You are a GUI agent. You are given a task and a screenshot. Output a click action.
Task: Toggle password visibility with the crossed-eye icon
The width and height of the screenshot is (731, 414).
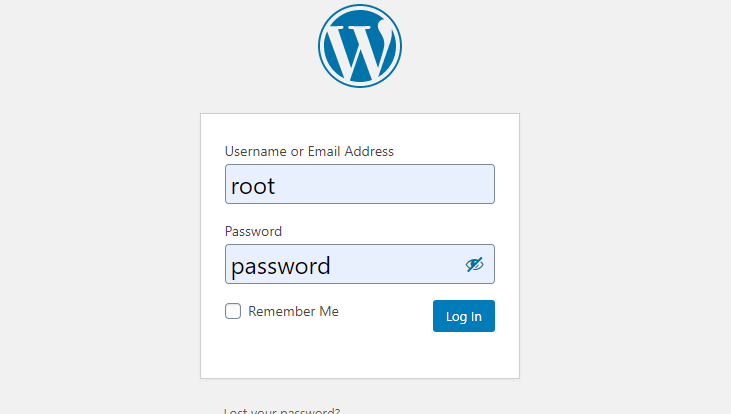tap(475, 264)
